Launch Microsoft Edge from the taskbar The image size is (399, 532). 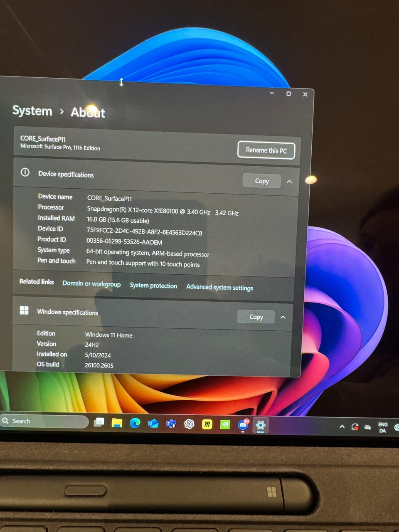coord(135,423)
